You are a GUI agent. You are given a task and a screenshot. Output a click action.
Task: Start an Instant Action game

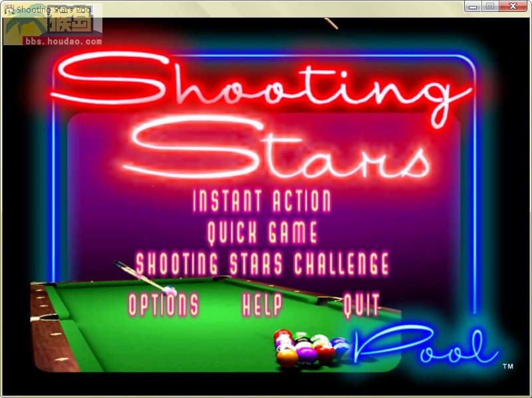(x=261, y=201)
